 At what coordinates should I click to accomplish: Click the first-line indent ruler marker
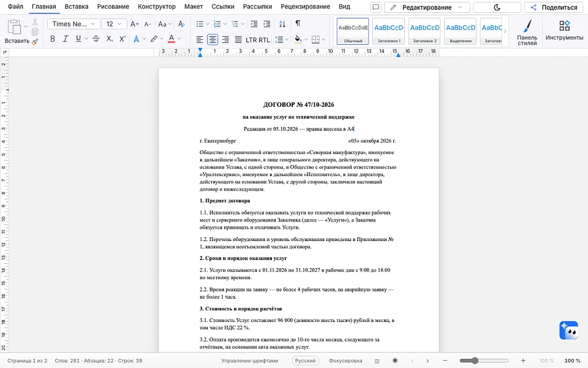point(200,50)
